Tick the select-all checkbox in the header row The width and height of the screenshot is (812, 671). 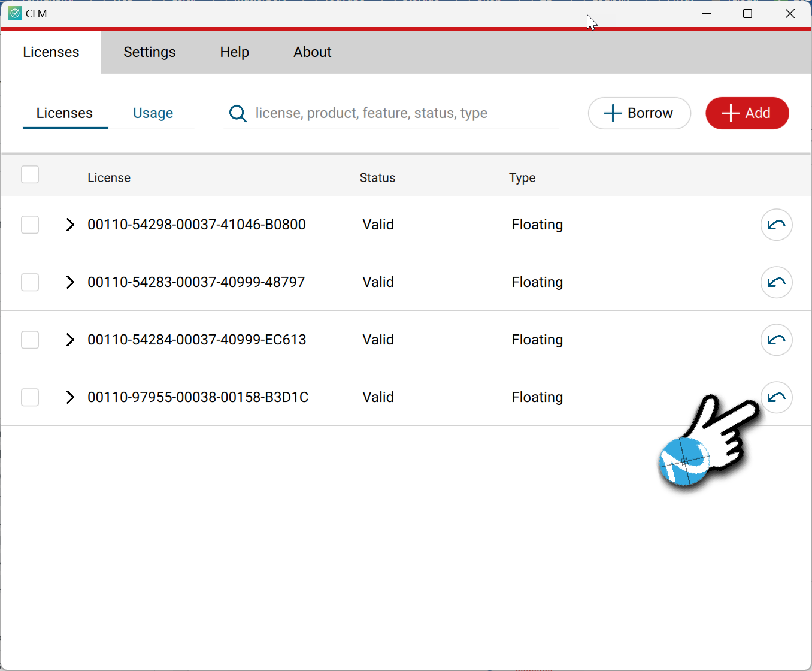pyautogui.click(x=30, y=174)
